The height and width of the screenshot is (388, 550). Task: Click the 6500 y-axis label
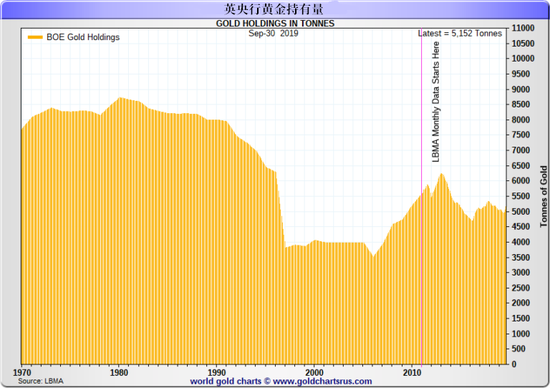[521, 166]
